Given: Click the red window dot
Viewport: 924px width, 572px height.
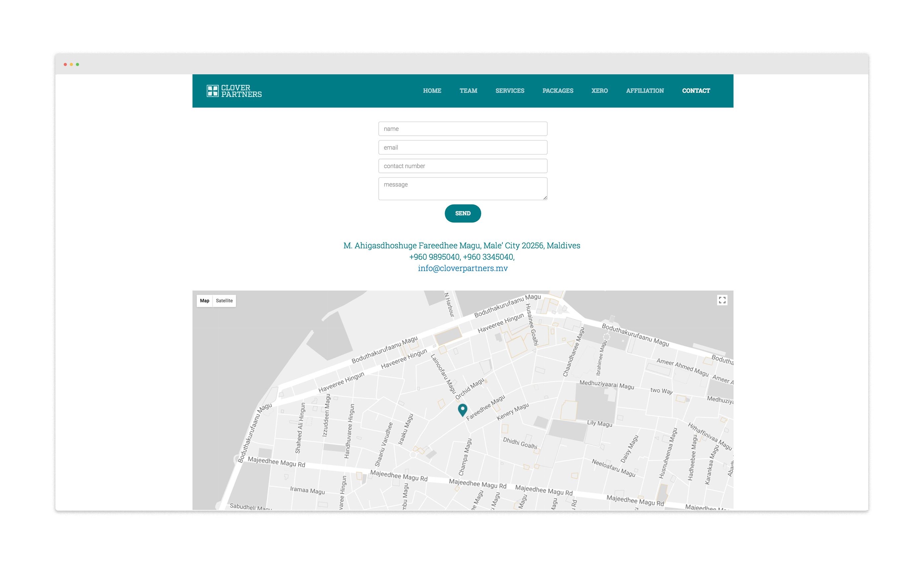Looking at the screenshot, I should coord(65,65).
